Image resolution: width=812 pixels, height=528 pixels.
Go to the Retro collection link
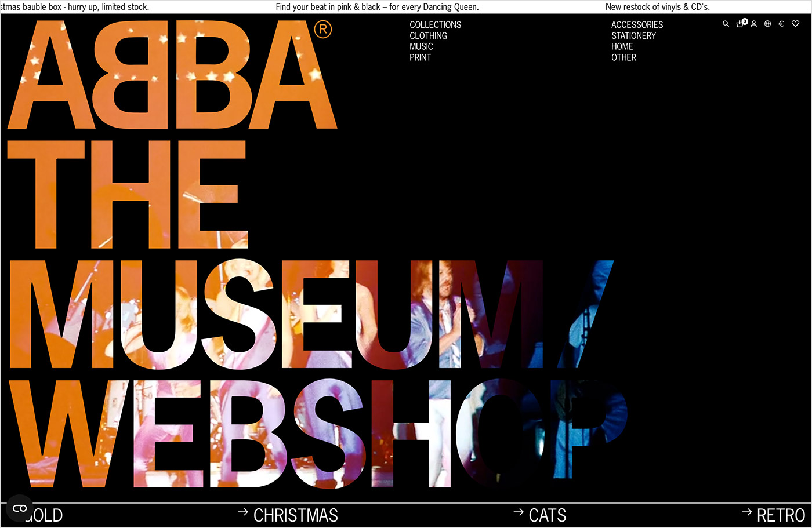781,515
